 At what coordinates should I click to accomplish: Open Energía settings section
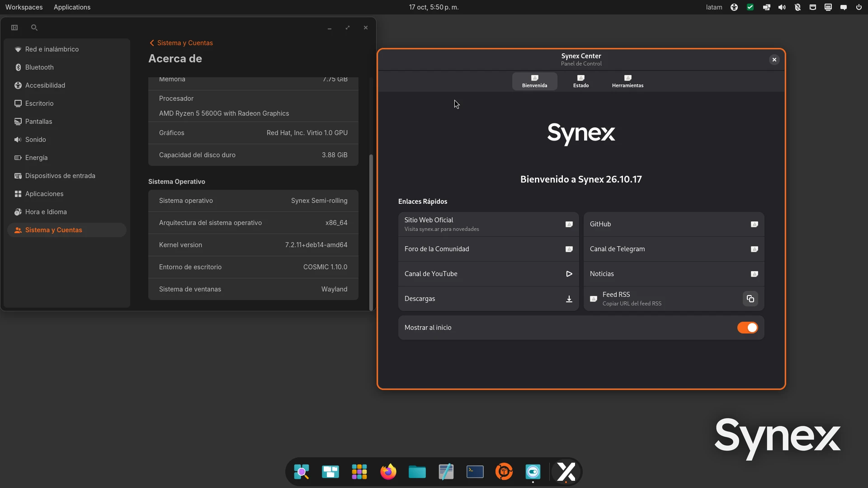[67, 158]
